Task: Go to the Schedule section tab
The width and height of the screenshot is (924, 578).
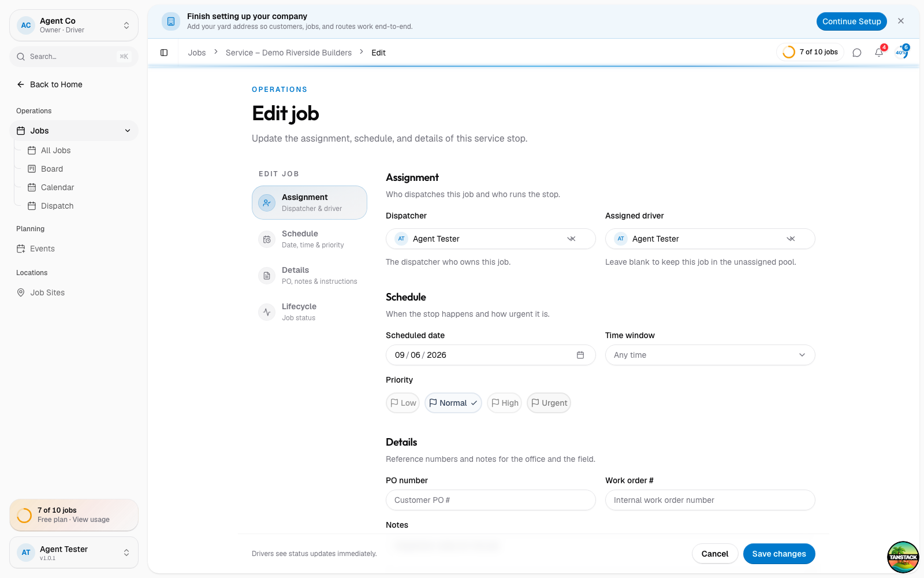Action: tap(310, 239)
